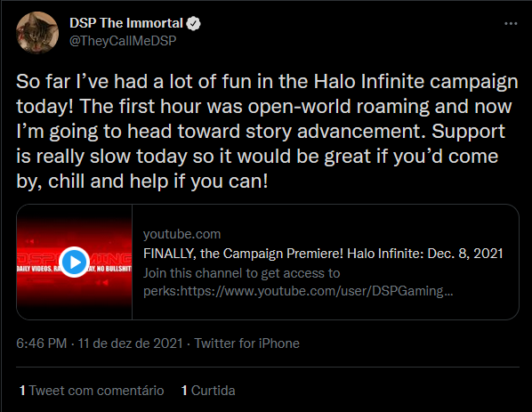Viewport: 532px width, 412px height.
Task: Click the red DSP Gaming thumbnail image
Action: tap(75, 262)
